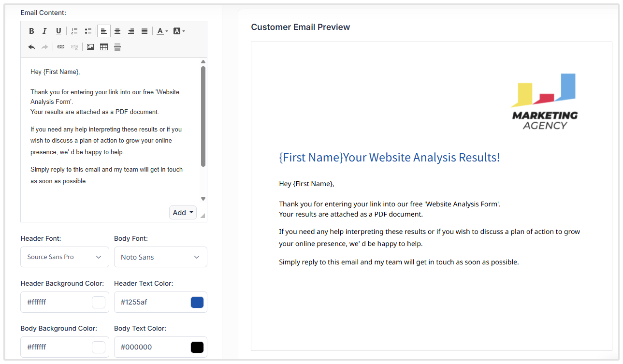Toggle italic formatting in the email editor
623x364 pixels.
coord(45,31)
